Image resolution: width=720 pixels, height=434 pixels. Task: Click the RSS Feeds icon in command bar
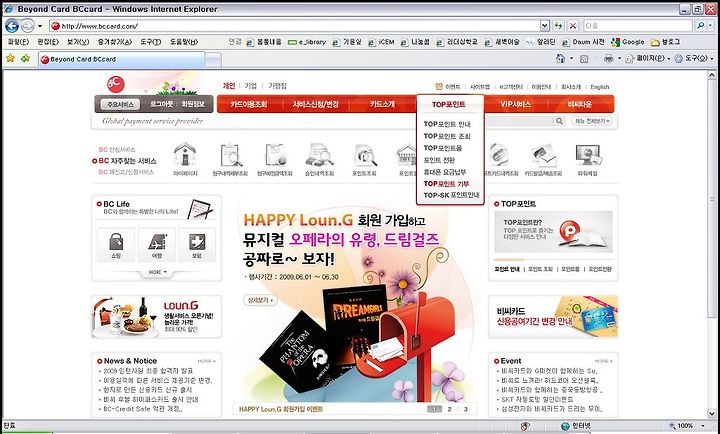584,59
